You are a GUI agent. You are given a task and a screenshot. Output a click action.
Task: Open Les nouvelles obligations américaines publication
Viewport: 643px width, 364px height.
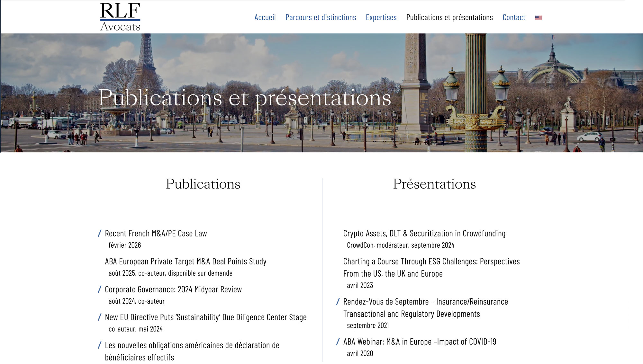[192, 345]
